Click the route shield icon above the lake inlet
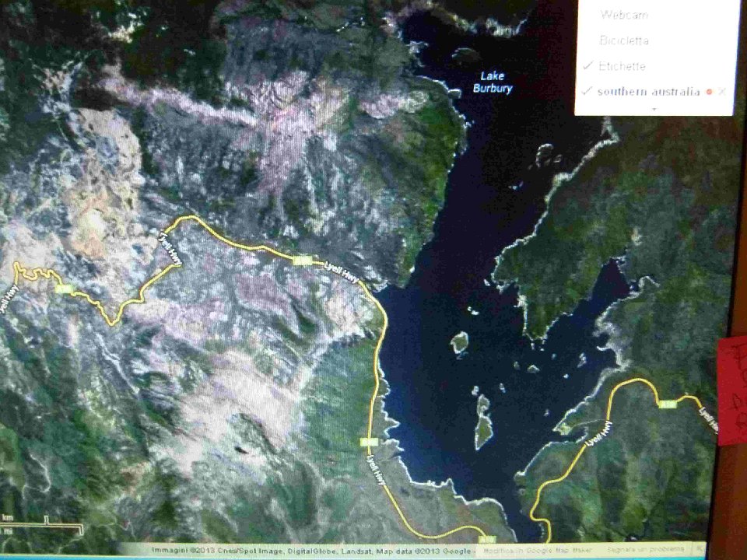Screen dimensions: 747x560 click(301, 261)
